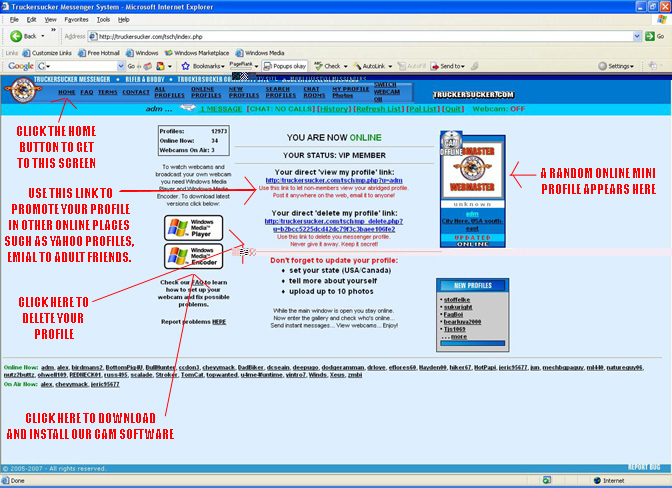Open the FAQ nav link
Viewport: 672px width, 488px height.
point(87,92)
